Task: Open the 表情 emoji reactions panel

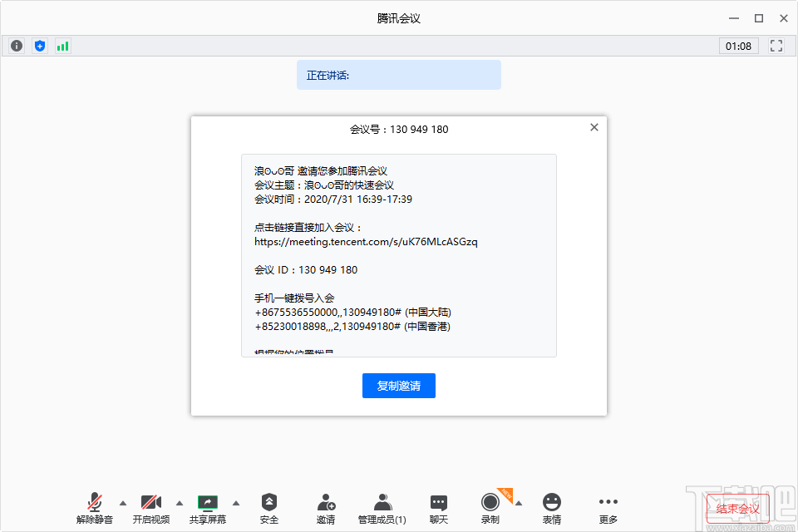Action: coord(553,505)
